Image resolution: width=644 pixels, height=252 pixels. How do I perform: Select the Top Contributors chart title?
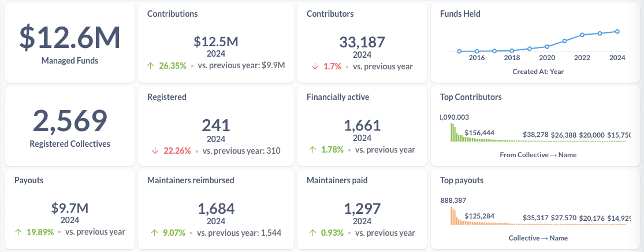pos(471,97)
